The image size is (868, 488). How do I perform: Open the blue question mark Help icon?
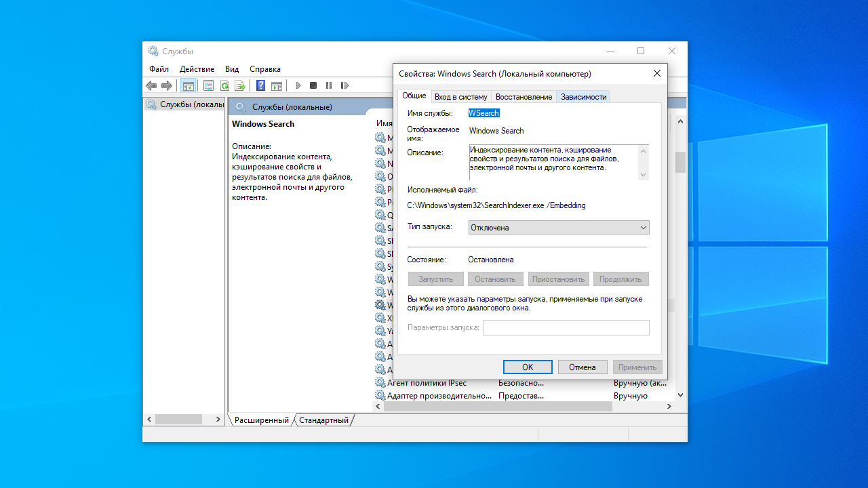point(260,85)
